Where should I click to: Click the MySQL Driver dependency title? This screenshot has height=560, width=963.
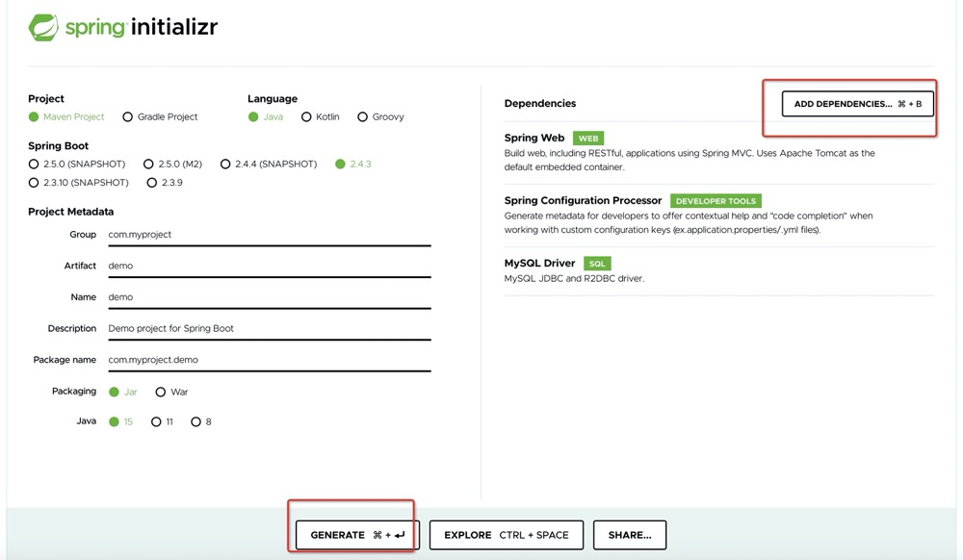[x=540, y=263]
